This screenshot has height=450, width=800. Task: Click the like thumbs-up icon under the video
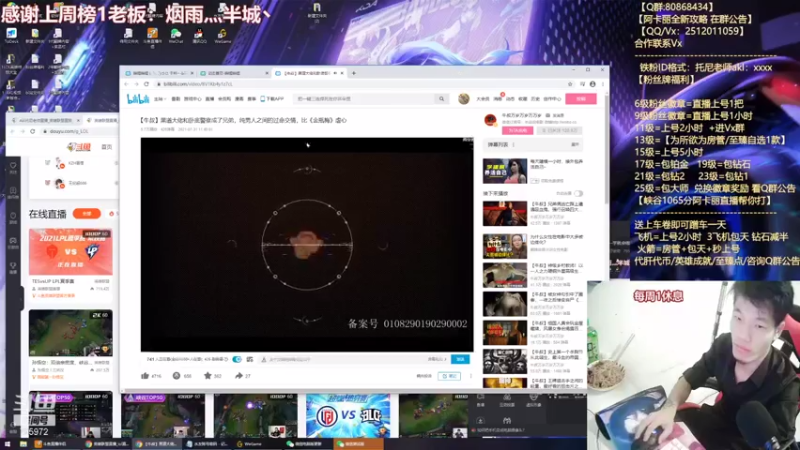pos(145,376)
